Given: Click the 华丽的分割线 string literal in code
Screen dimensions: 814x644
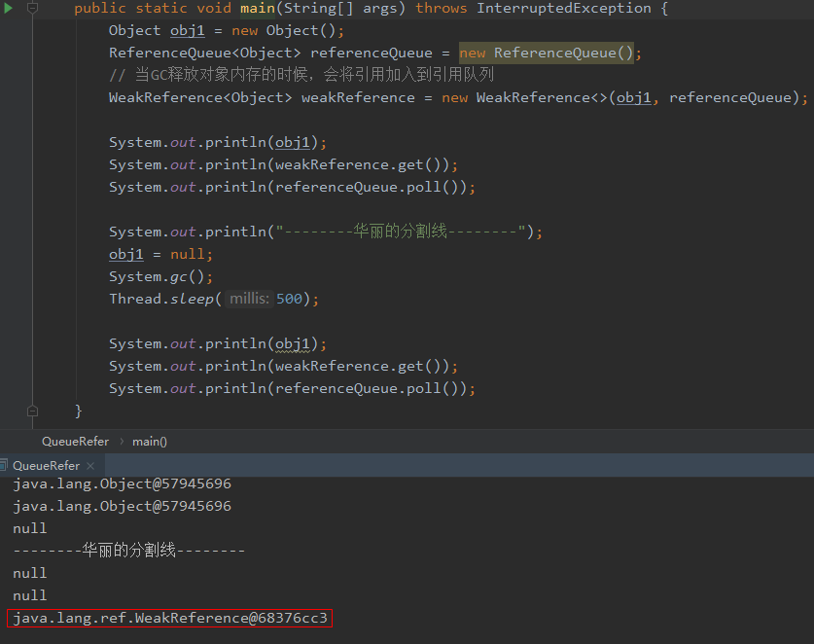Looking at the screenshot, I should click(401, 232).
